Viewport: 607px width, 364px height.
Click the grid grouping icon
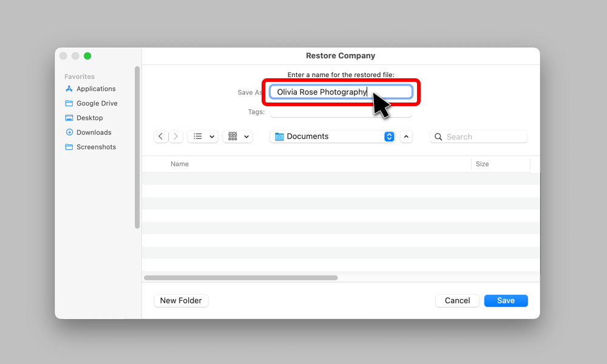click(232, 136)
